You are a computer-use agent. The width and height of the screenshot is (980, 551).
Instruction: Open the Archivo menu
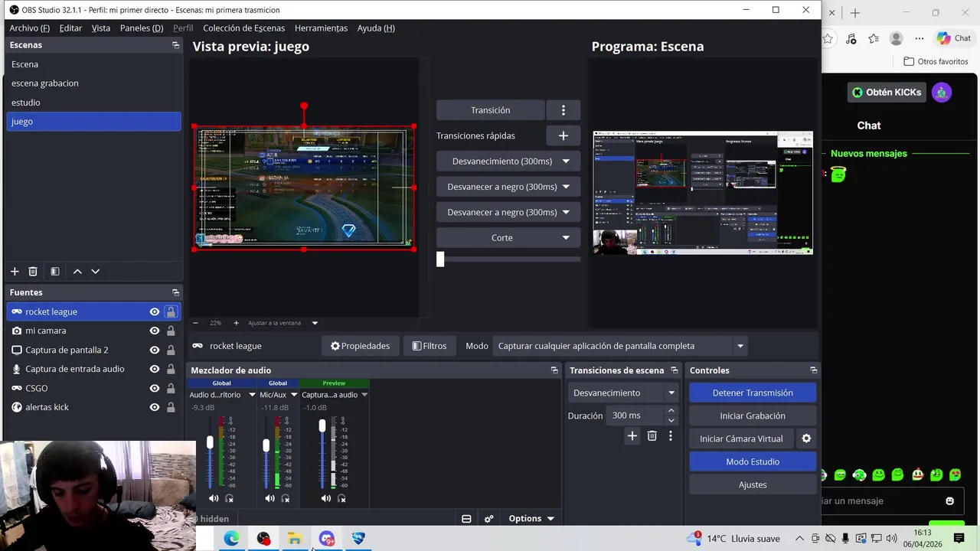[29, 28]
